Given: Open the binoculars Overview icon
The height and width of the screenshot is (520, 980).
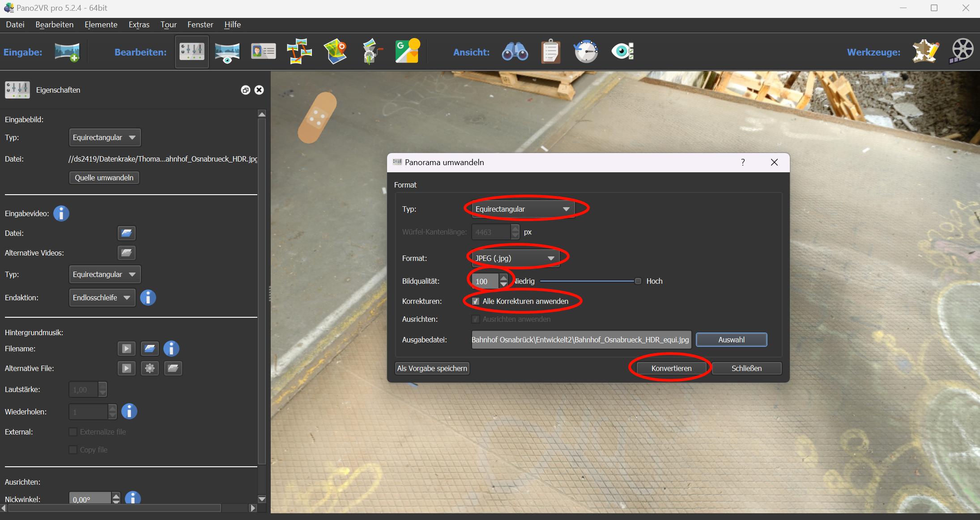Looking at the screenshot, I should [x=515, y=52].
